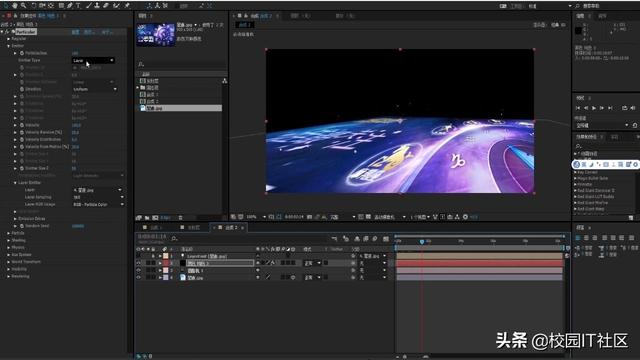The height and width of the screenshot is (360, 640).
Task: Expand layer 1 LayerEmit twirl arrow in timeline
Action: [x=160, y=256]
